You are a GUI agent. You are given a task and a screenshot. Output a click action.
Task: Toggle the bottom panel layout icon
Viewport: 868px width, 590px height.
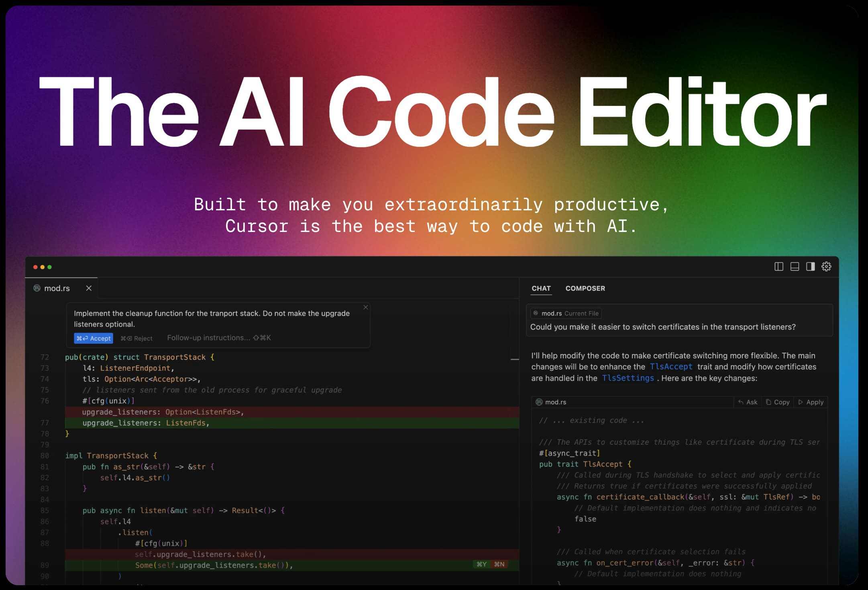point(795,267)
